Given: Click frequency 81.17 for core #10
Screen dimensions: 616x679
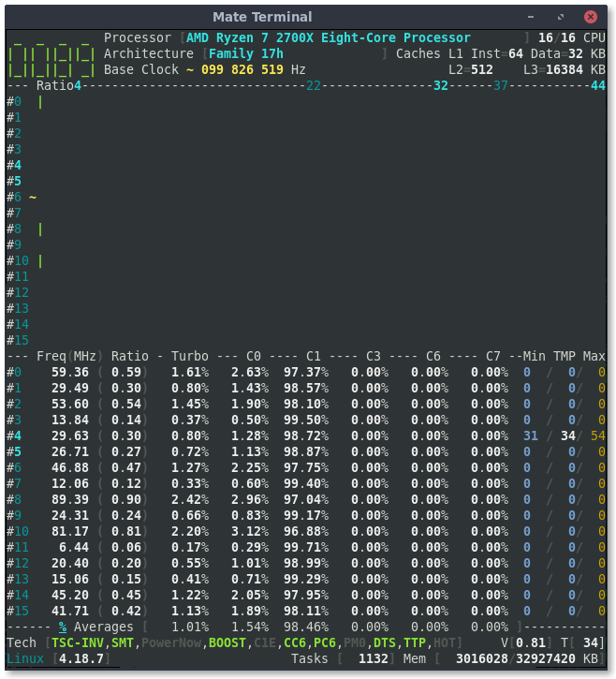Looking at the screenshot, I should [69, 531].
